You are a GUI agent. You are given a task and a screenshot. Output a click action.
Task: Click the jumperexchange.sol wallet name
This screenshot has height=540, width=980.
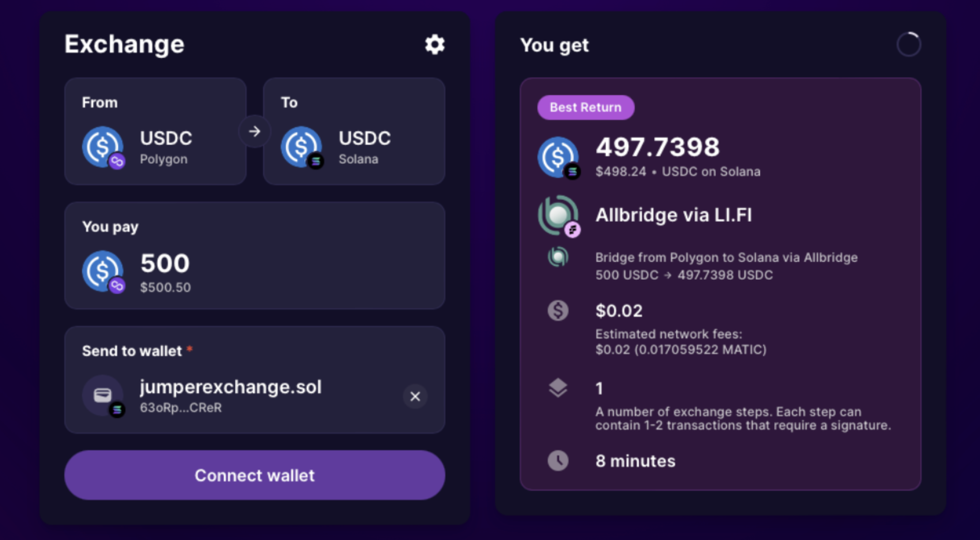(x=230, y=387)
